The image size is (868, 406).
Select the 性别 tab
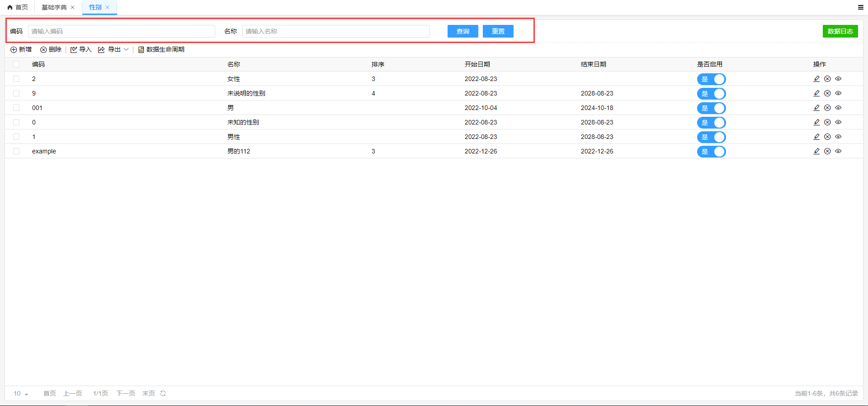95,7
